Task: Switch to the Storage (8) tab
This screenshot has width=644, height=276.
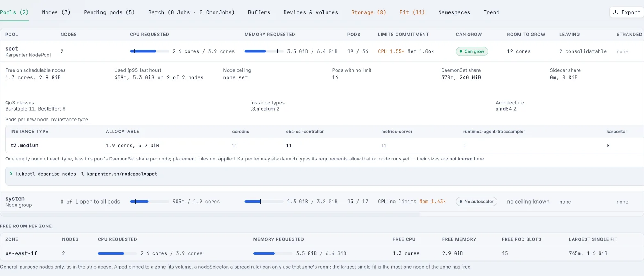Action: (368, 12)
